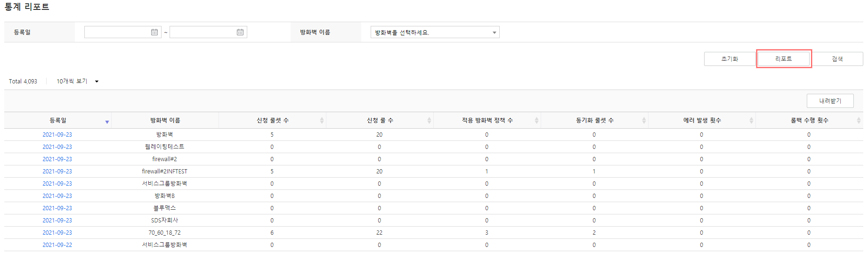Click the 검색 search button
This screenshot has height=254, width=868.
coord(837,59)
